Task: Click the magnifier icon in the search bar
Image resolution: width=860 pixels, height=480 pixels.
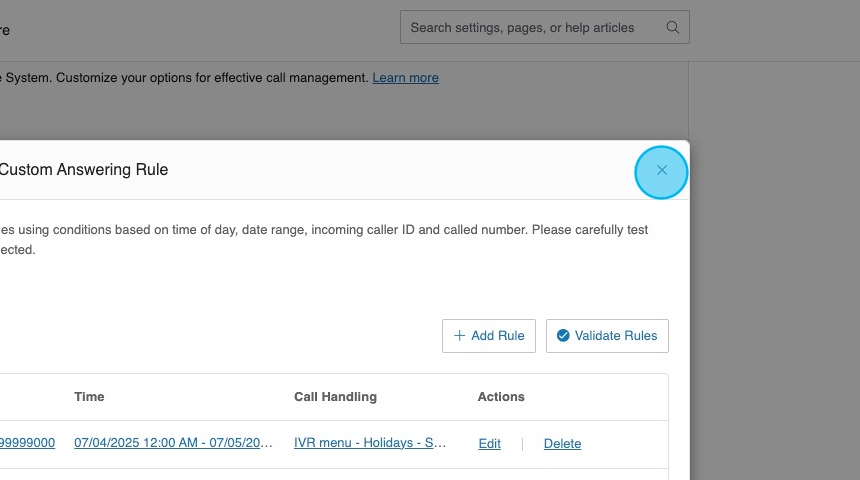Action: coord(673,28)
